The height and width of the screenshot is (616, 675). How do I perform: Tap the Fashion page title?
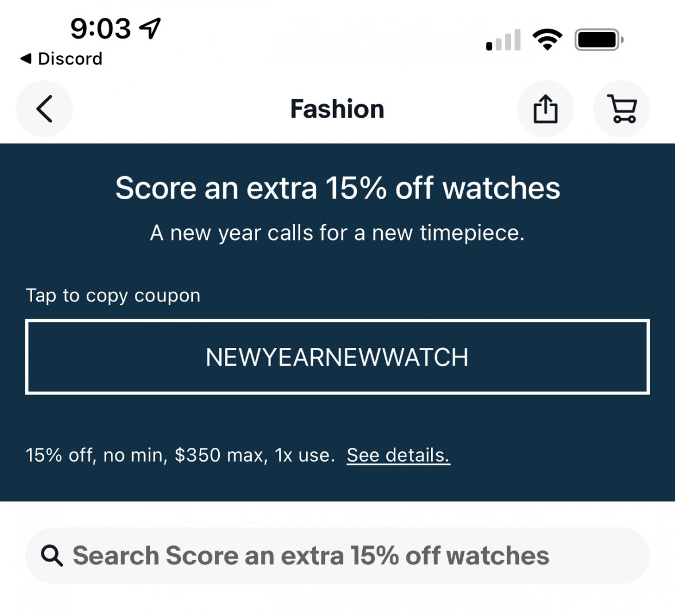337,109
